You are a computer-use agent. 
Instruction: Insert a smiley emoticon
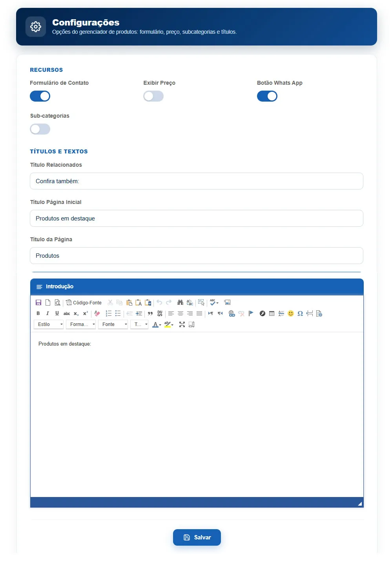[291, 313]
